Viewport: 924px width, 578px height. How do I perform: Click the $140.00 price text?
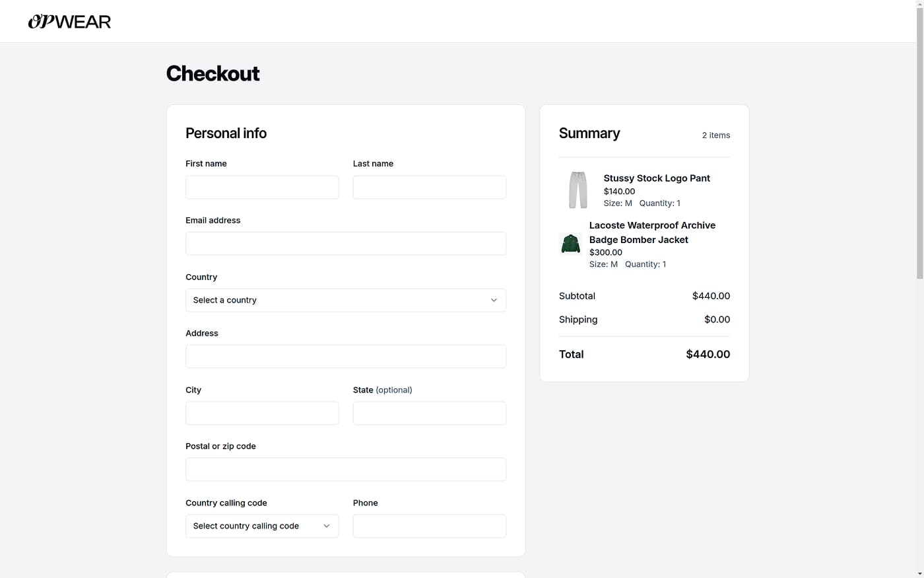[x=619, y=192]
